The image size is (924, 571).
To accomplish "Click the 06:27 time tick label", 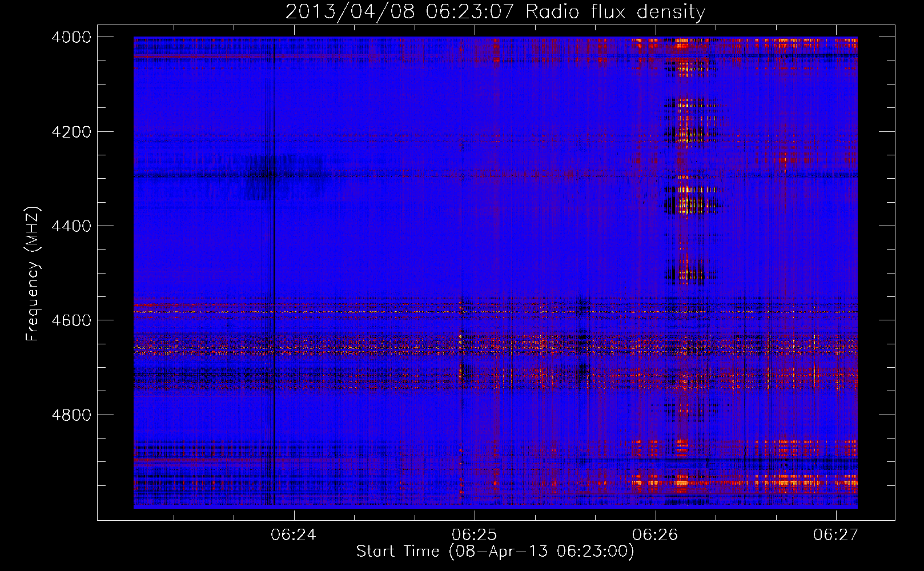I will (836, 534).
